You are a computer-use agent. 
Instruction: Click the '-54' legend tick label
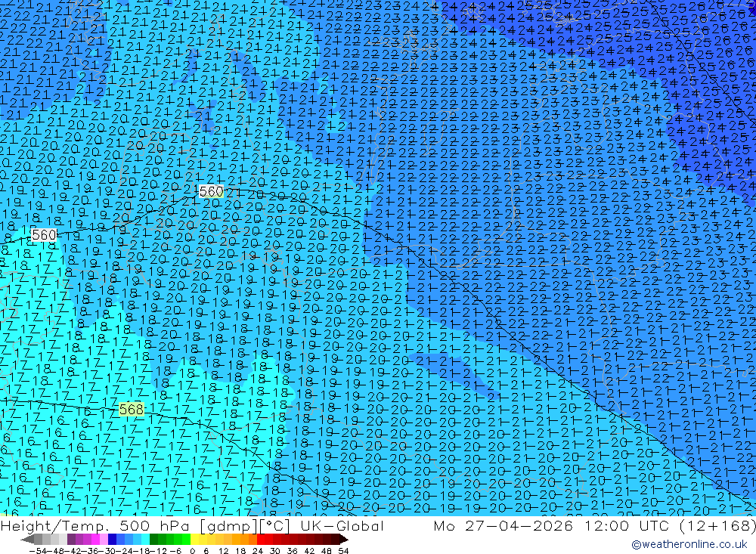38,551
